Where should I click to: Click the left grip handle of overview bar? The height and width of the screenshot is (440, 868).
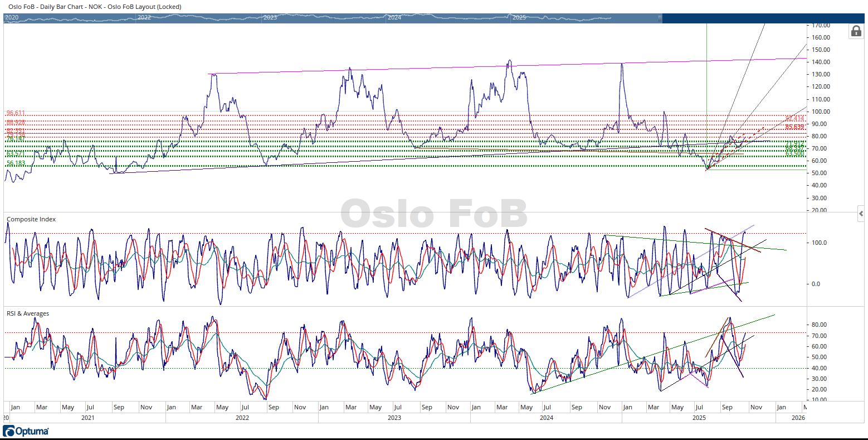tap(6, 18)
